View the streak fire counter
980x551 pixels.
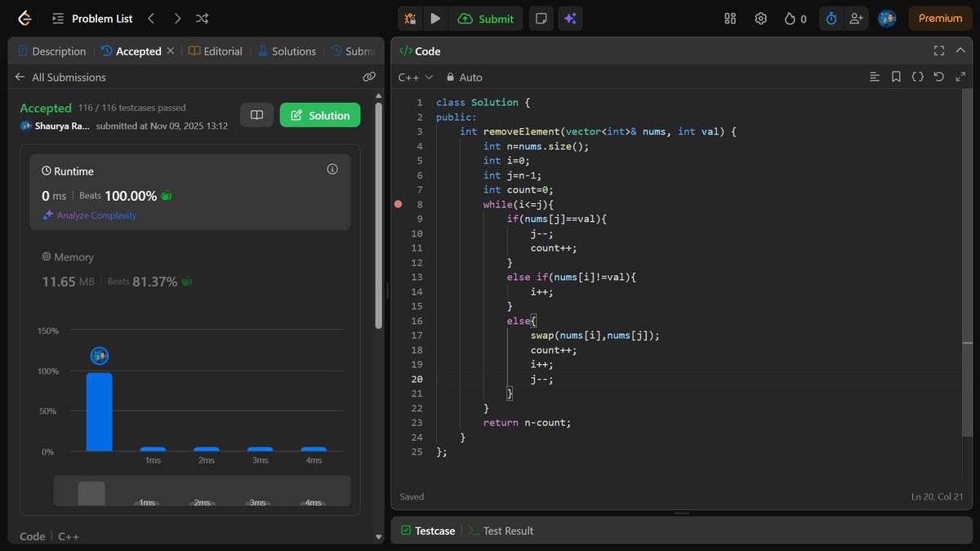[795, 18]
